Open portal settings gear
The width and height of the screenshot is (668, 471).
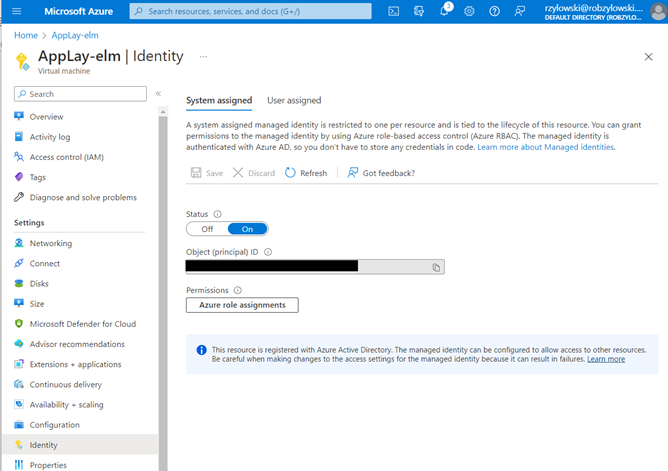469,11
